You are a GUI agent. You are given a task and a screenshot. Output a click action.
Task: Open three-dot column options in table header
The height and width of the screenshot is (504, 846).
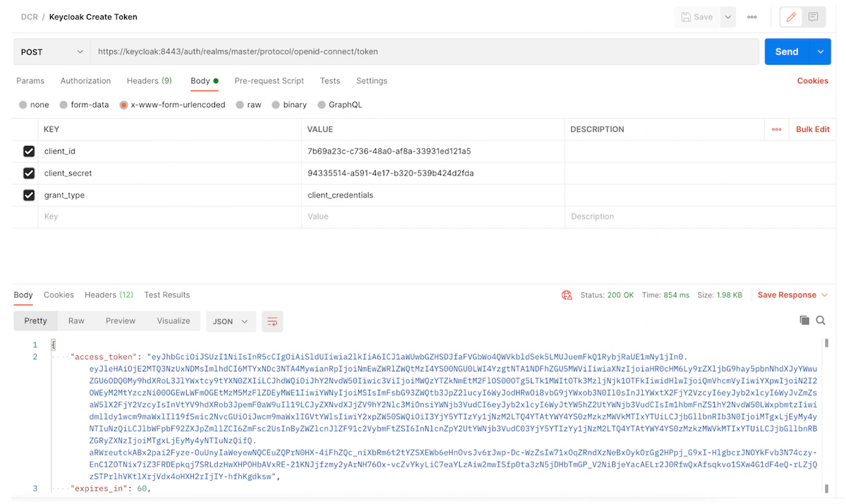tap(776, 130)
